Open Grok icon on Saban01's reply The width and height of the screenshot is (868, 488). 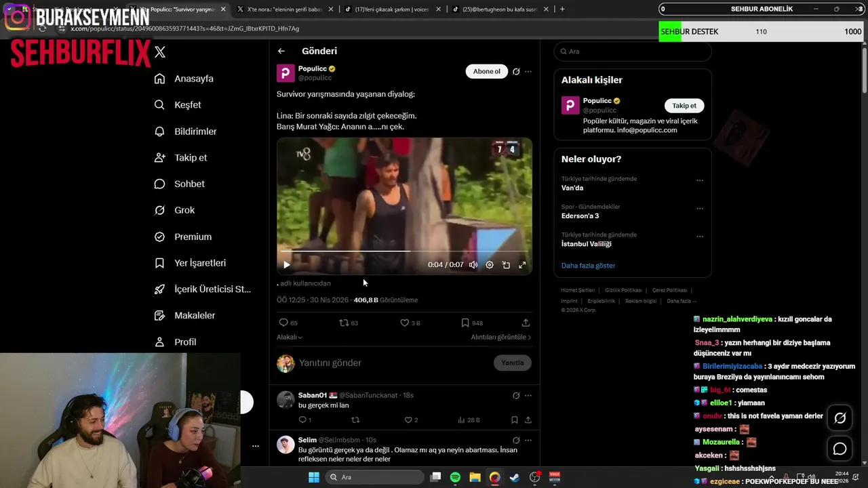pyautogui.click(x=516, y=395)
